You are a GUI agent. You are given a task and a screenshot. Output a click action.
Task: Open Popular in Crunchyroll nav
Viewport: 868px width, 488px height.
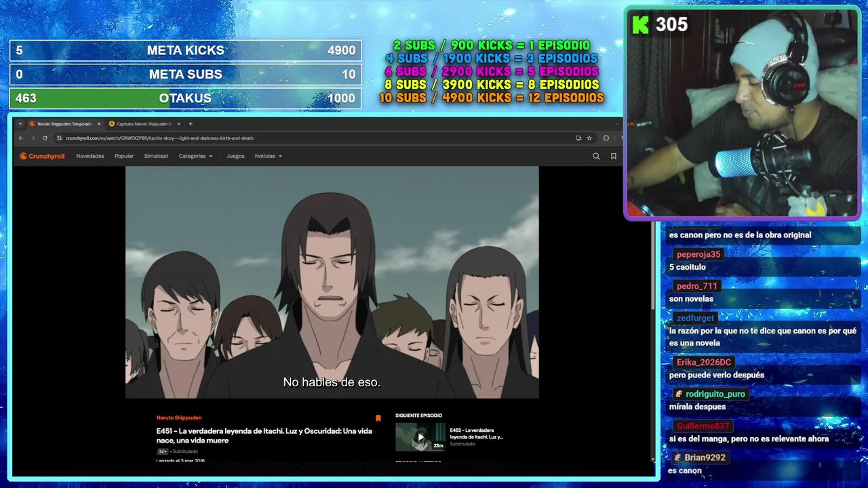(x=124, y=156)
